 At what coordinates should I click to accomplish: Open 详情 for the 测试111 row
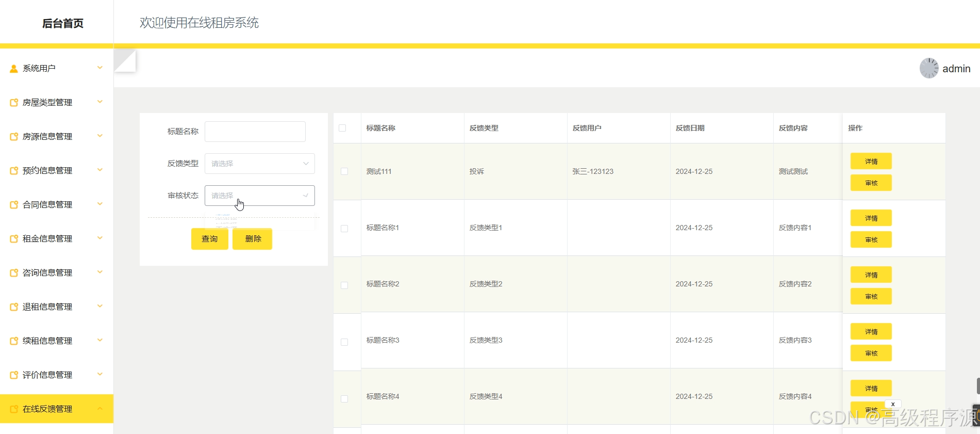[871, 162]
